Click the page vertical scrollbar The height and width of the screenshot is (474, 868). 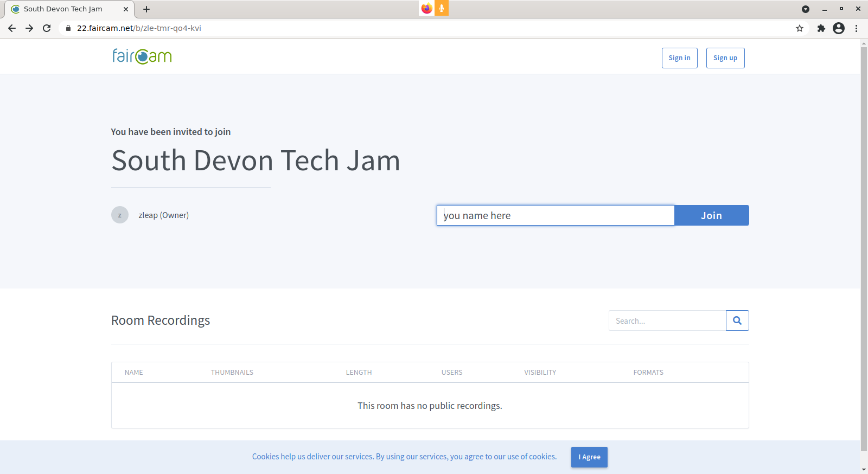click(864, 249)
